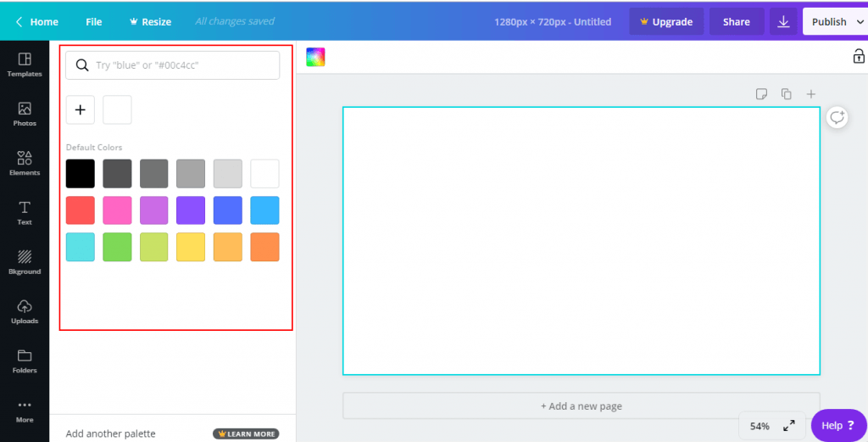Open the Elements sidebar panel
Viewport: 868px width, 442px height.
pyautogui.click(x=25, y=164)
